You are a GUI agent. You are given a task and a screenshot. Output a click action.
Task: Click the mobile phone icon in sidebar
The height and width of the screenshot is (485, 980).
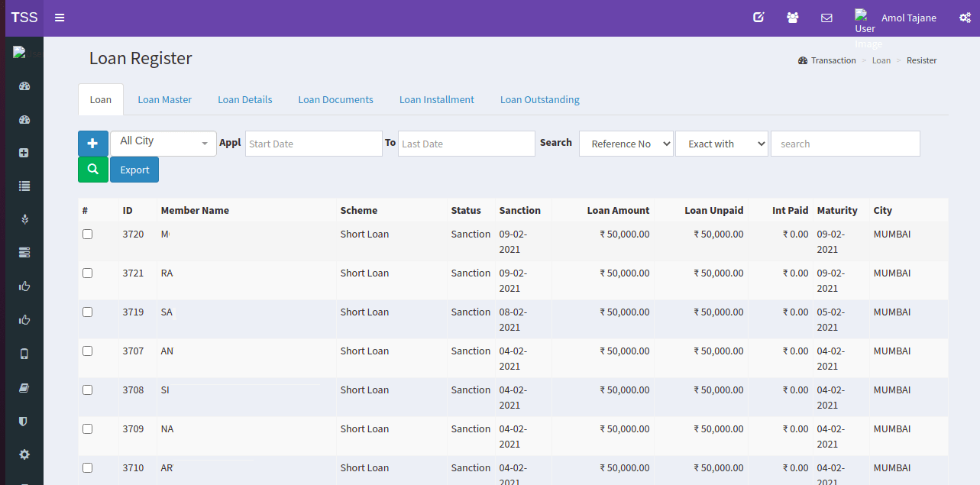click(x=24, y=354)
